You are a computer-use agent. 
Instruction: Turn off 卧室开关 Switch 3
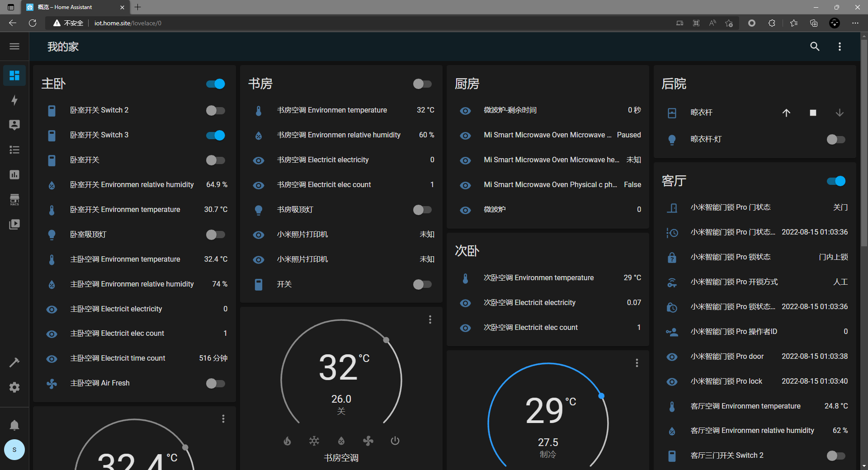coord(216,136)
